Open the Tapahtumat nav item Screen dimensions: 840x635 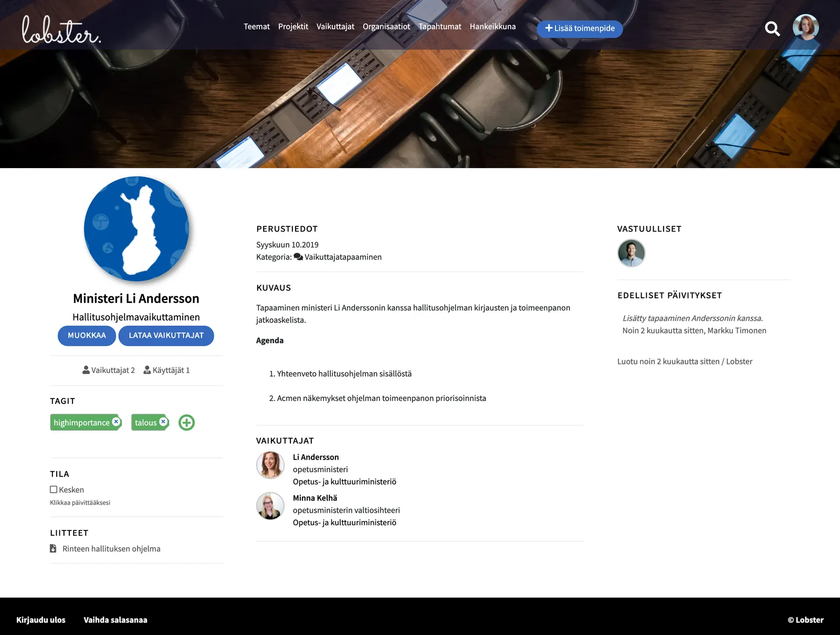[x=440, y=26]
